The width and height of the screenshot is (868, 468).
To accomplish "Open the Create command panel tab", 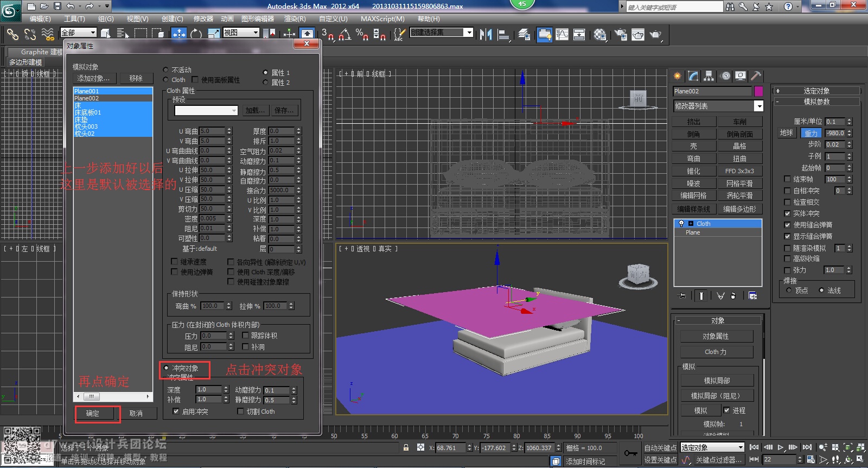I will point(677,76).
